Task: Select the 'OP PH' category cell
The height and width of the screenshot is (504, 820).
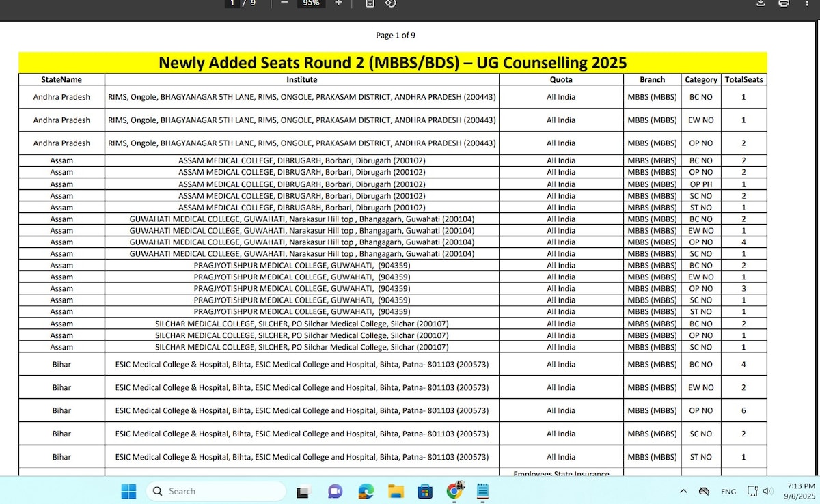Action: click(701, 184)
